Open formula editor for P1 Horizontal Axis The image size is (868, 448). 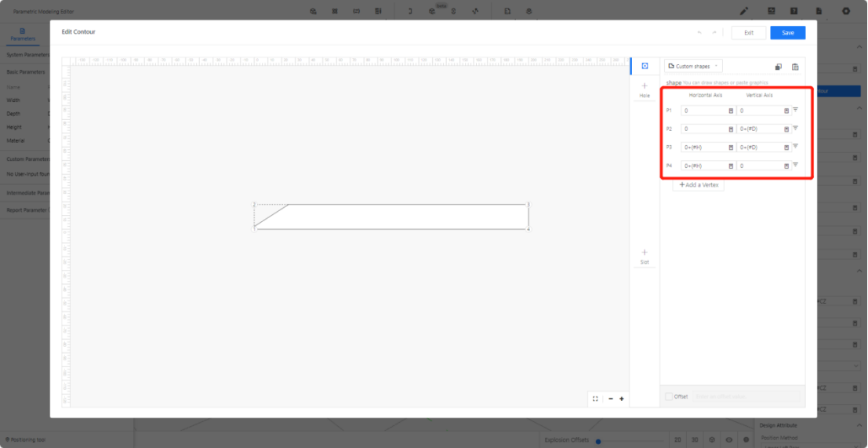(731, 111)
